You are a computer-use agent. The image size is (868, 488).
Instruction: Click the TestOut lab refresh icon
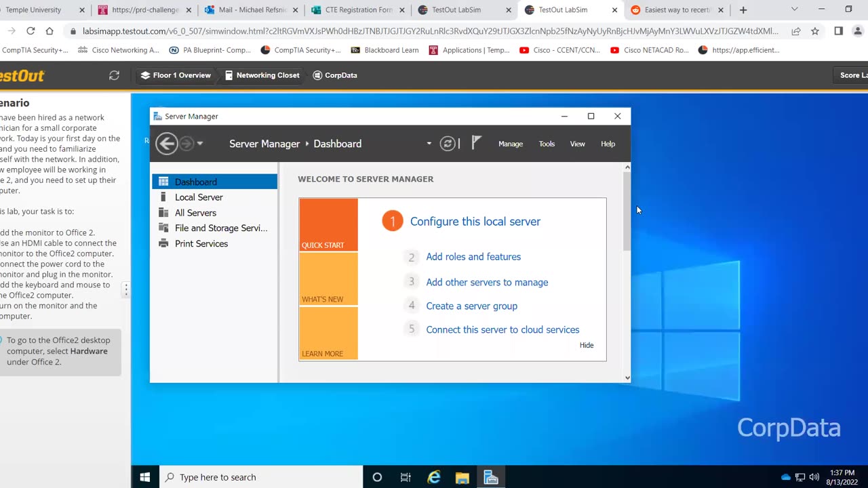tap(114, 75)
